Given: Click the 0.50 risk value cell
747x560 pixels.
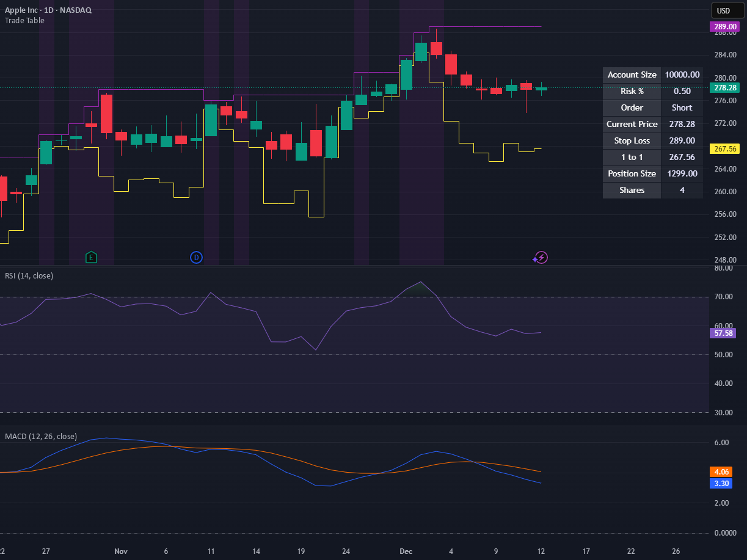Looking at the screenshot, I should [682, 91].
